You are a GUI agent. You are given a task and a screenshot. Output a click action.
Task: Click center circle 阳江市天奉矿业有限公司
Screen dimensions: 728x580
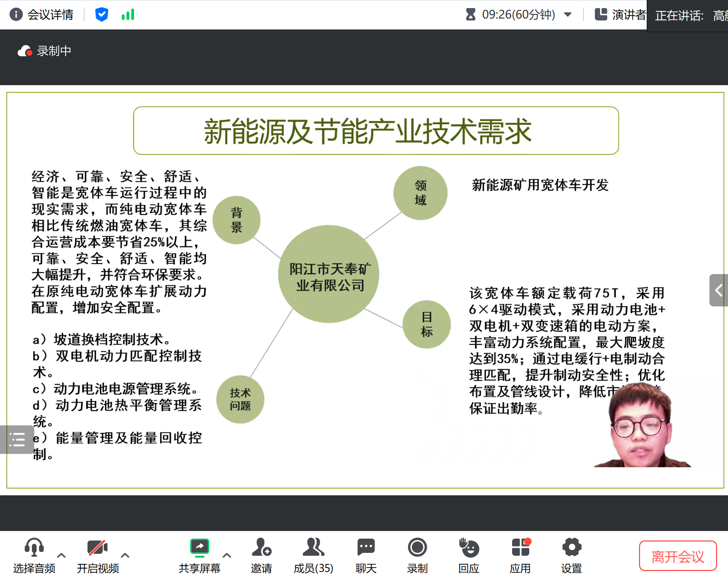(x=329, y=274)
